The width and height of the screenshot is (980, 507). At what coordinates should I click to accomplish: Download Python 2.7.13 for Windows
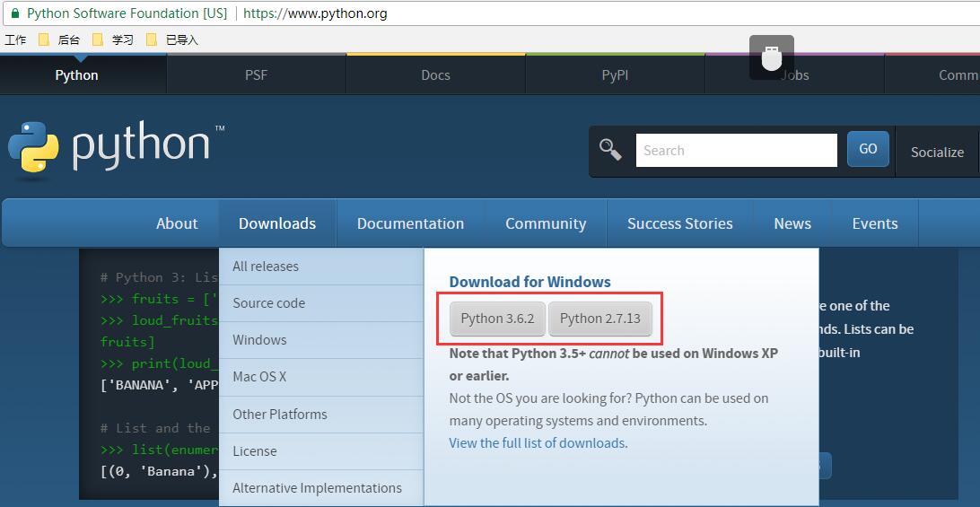(x=600, y=319)
